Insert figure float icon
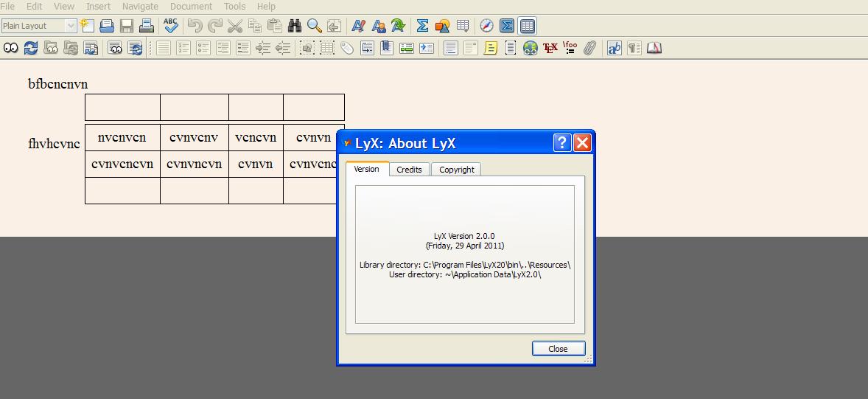The height and width of the screenshot is (399, 868). [x=307, y=48]
